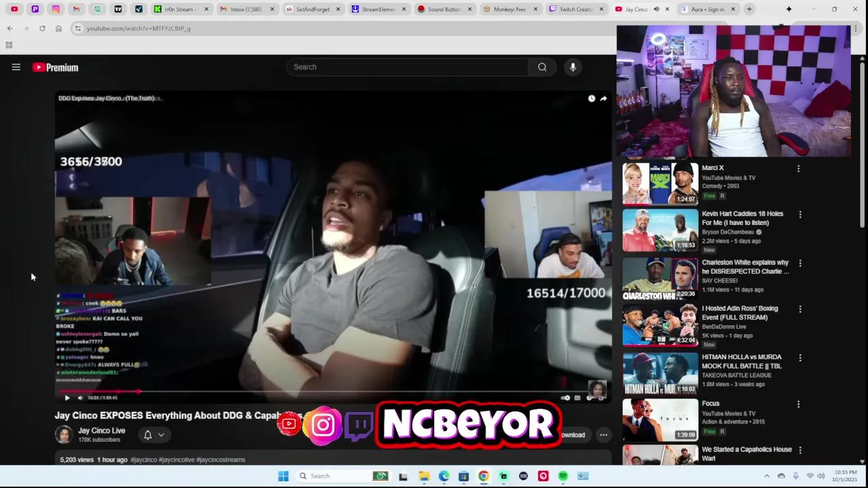Image resolution: width=868 pixels, height=488 pixels.
Task: Start voice search with microphone icon
Action: tap(573, 67)
